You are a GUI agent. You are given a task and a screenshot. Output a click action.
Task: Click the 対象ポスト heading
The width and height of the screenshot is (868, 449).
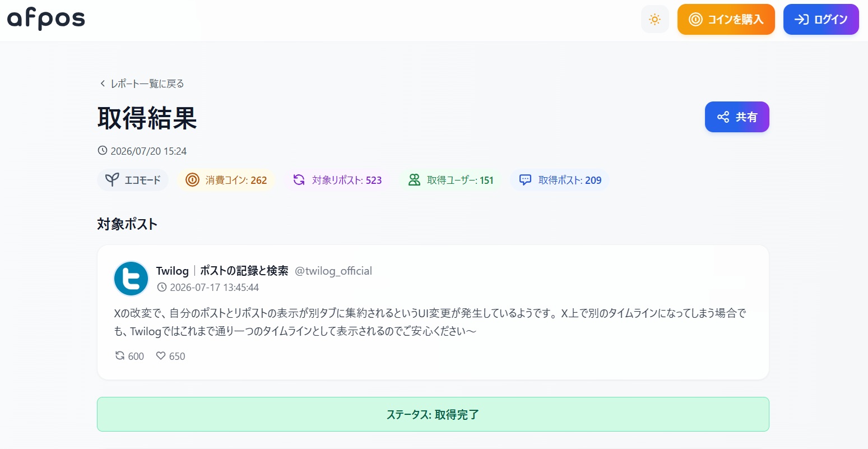(127, 224)
